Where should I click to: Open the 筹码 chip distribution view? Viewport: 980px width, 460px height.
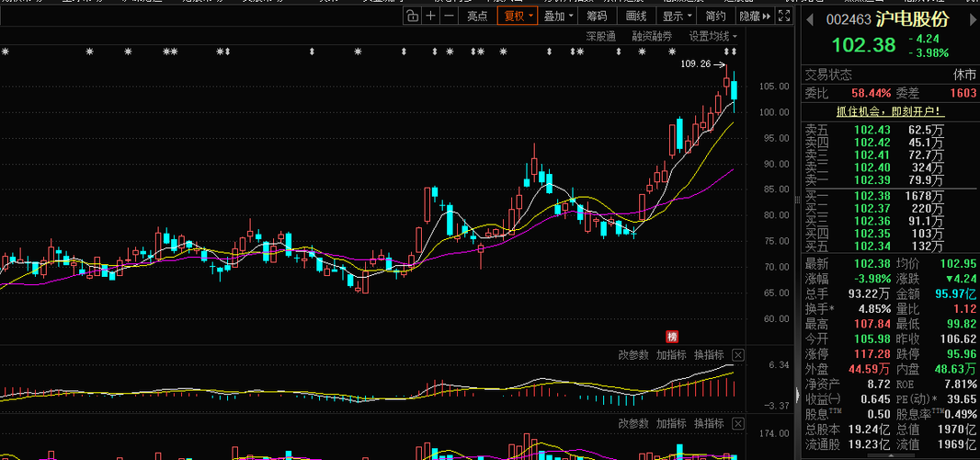click(x=597, y=17)
